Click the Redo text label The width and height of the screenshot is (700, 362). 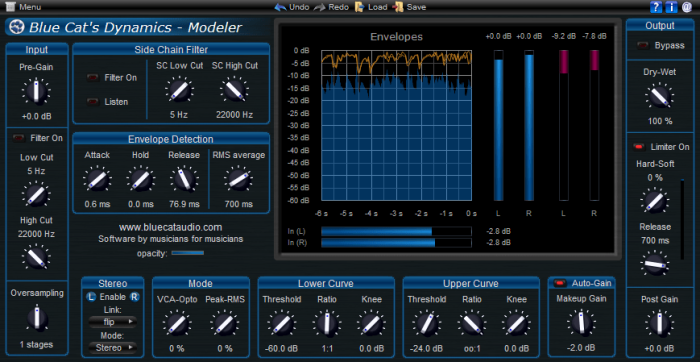pyautogui.click(x=338, y=7)
